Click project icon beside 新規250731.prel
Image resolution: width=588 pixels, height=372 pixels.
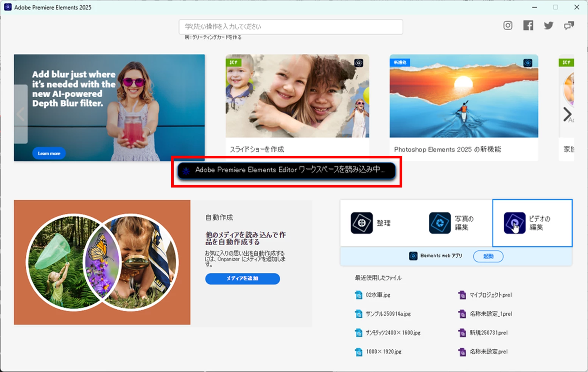pos(462,333)
